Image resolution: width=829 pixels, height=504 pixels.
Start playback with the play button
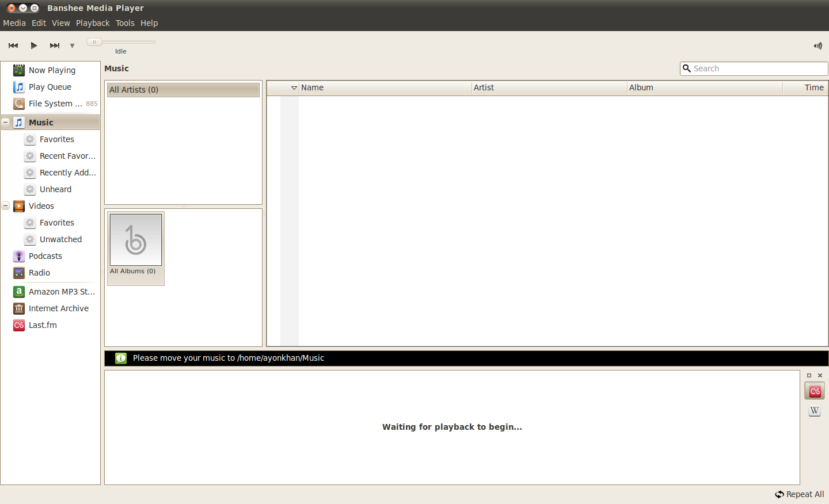pyautogui.click(x=34, y=45)
